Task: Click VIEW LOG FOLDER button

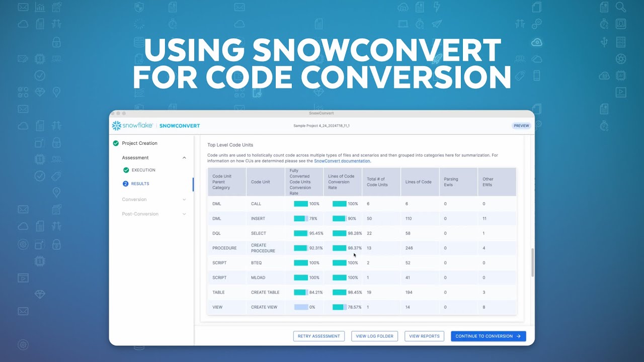Action: click(x=374, y=336)
